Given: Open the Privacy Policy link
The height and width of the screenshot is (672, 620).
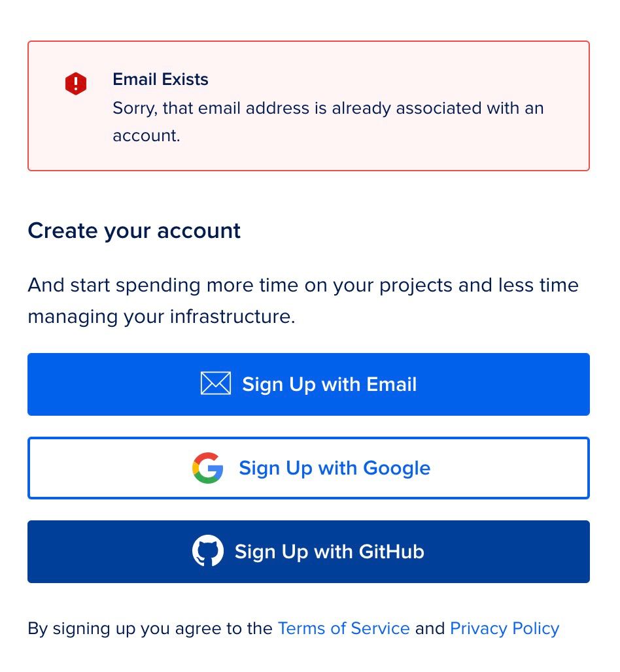Looking at the screenshot, I should [x=505, y=629].
